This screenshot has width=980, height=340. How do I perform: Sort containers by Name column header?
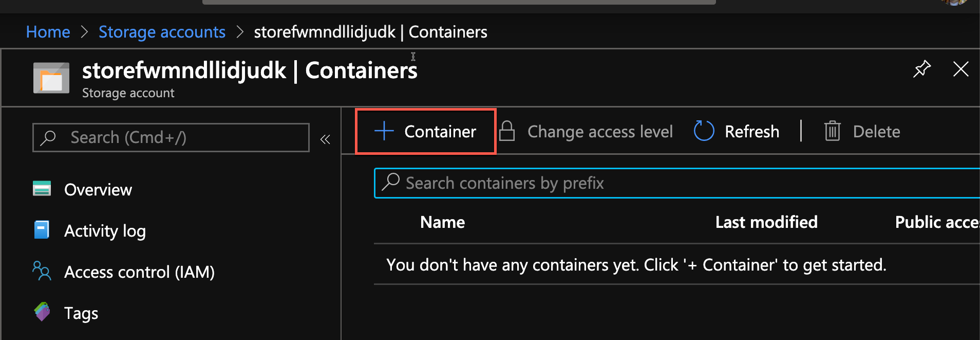click(442, 222)
